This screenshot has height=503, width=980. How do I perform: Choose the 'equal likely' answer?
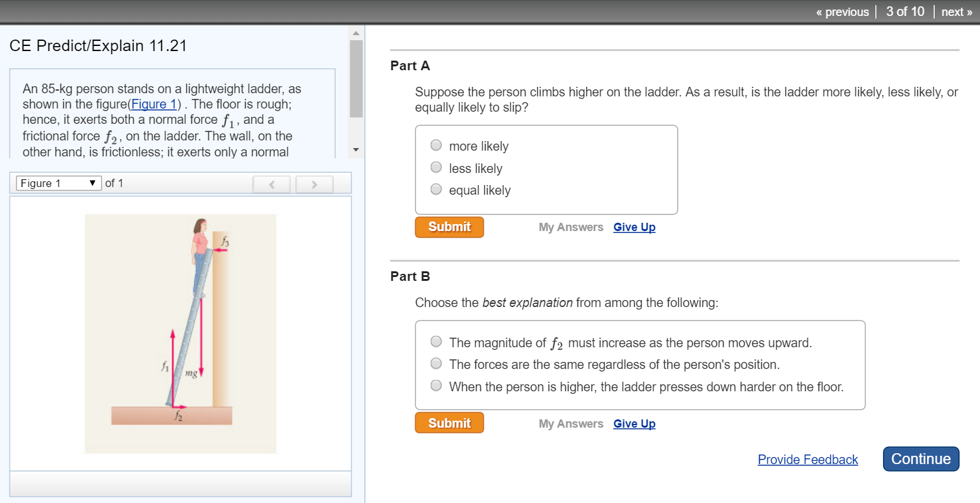pyautogui.click(x=436, y=189)
